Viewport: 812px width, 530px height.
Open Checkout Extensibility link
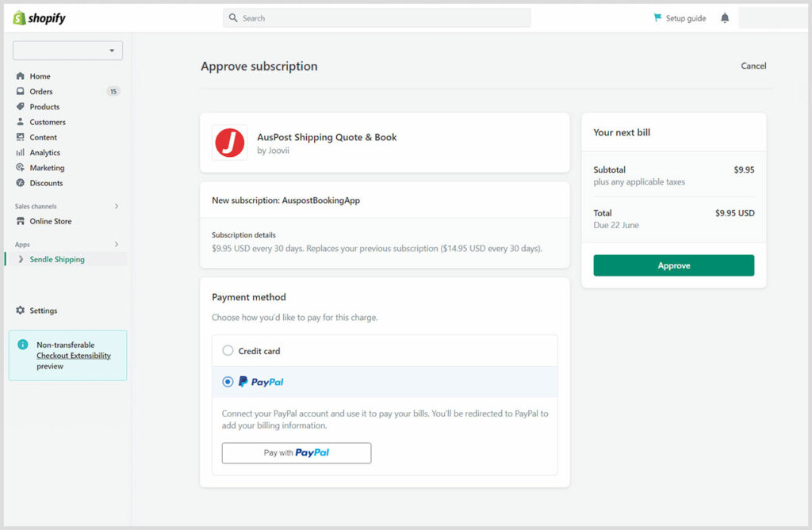coord(74,356)
